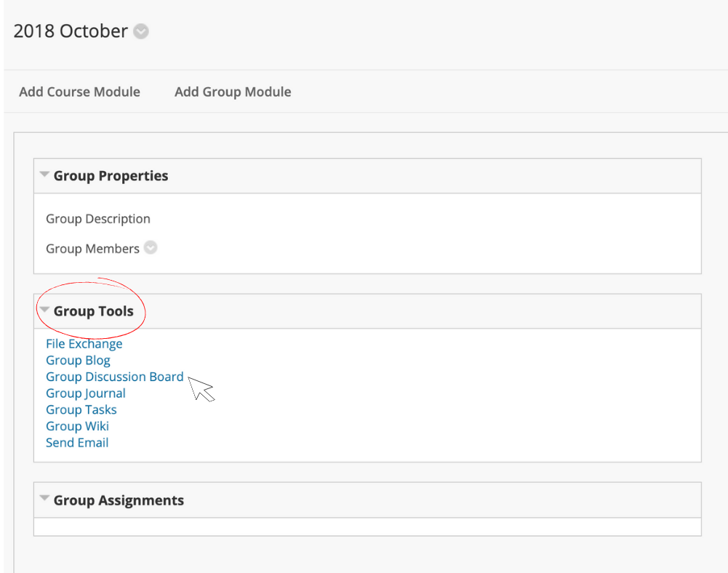The width and height of the screenshot is (728, 573).
Task: Click the Group Properties heading text
Action: click(111, 176)
